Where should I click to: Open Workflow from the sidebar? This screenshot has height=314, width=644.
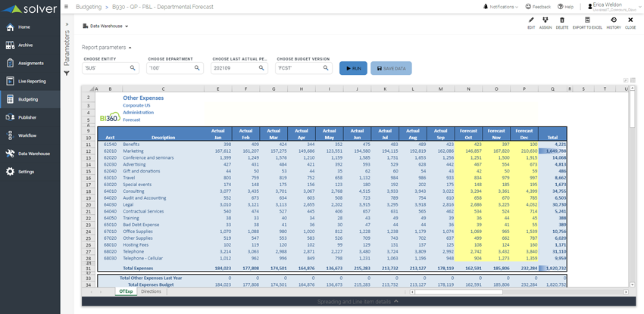pos(27,135)
